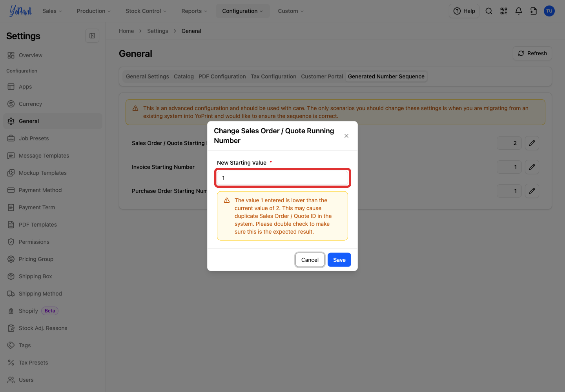The height and width of the screenshot is (392, 565).
Task: Open Users settings
Action: (53, 380)
